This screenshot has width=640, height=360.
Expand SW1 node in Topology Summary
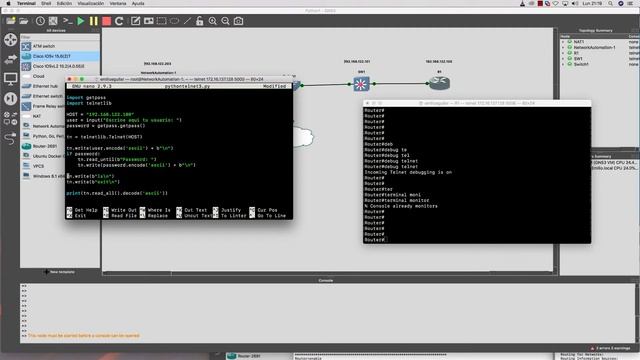563,59
